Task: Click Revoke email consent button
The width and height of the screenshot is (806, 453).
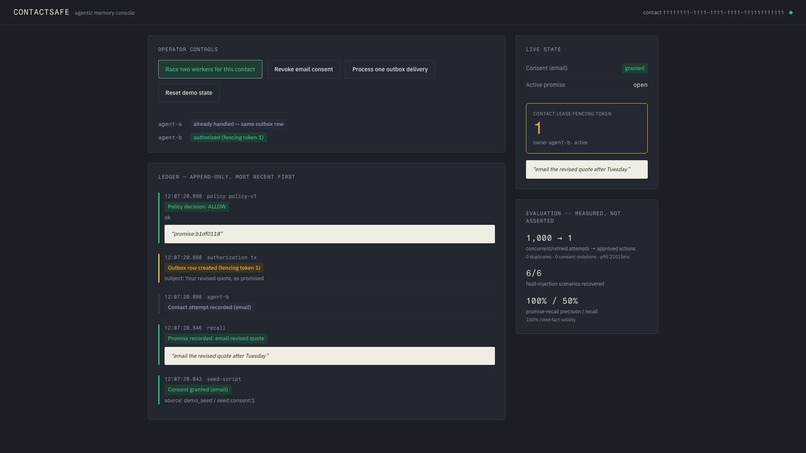Action: pos(303,69)
